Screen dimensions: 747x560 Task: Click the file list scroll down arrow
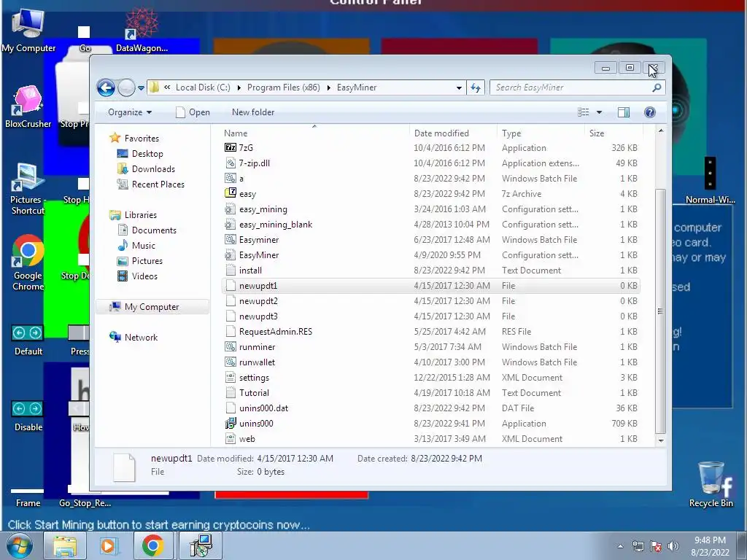click(661, 440)
